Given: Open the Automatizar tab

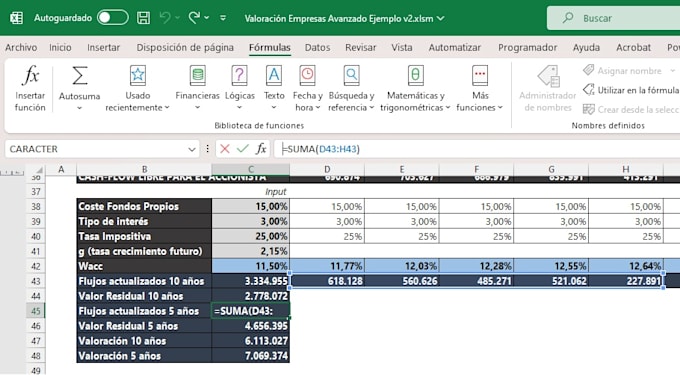Looking at the screenshot, I should (x=454, y=47).
